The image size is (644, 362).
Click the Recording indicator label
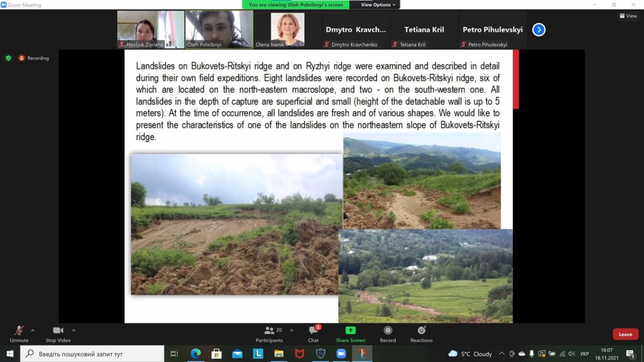[38, 58]
